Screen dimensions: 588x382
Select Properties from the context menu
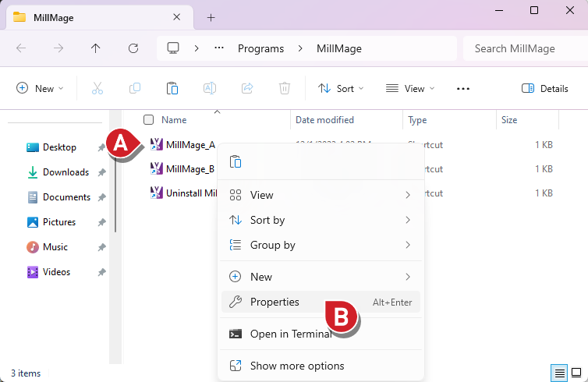pos(275,302)
